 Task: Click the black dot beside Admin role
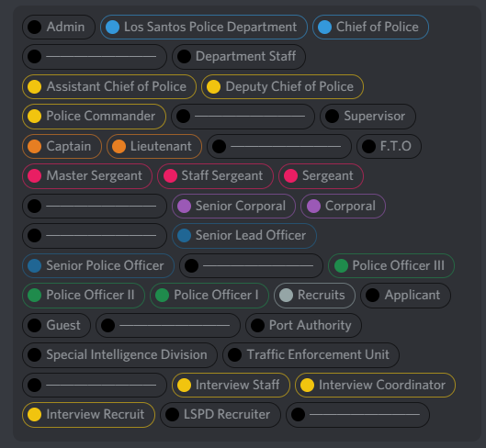(x=34, y=27)
